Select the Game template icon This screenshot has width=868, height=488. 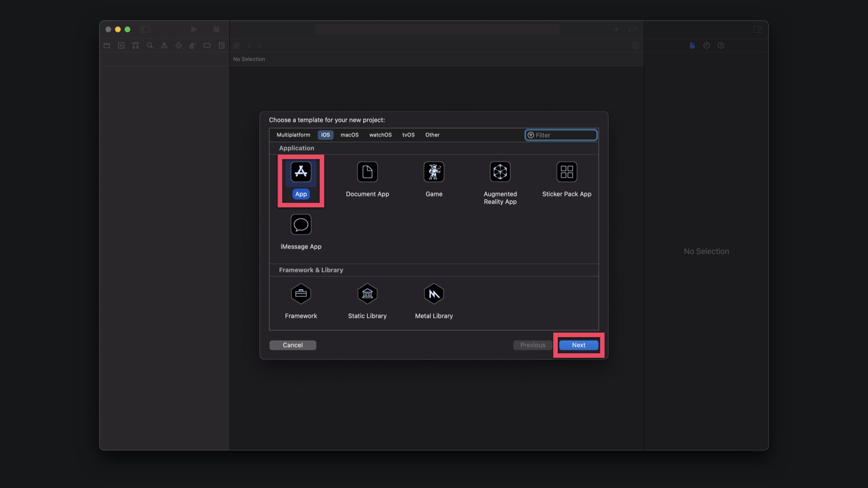pyautogui.click(x=434, y=172)
